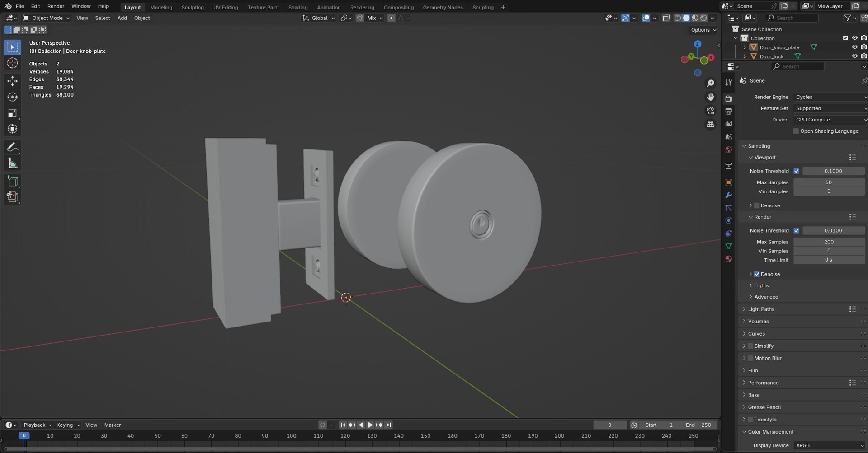Activate the Scale tool
868x453 pixels.
click(12, 113)
